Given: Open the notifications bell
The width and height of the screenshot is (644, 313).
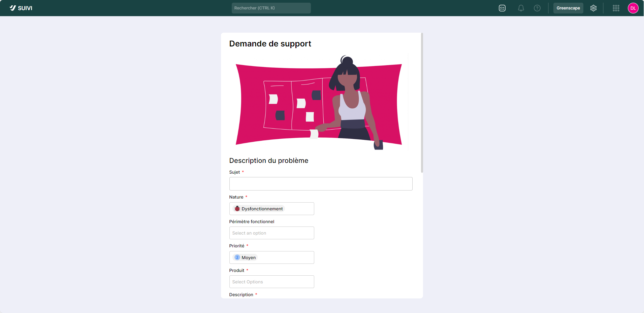Looking at the screenshot, I should 521,8.
